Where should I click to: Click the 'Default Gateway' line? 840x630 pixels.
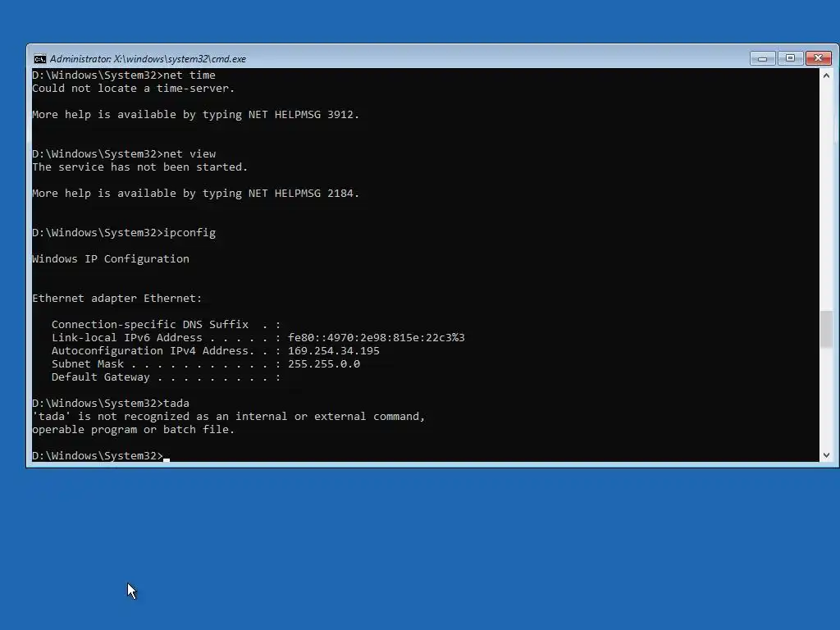pos(166,377)
